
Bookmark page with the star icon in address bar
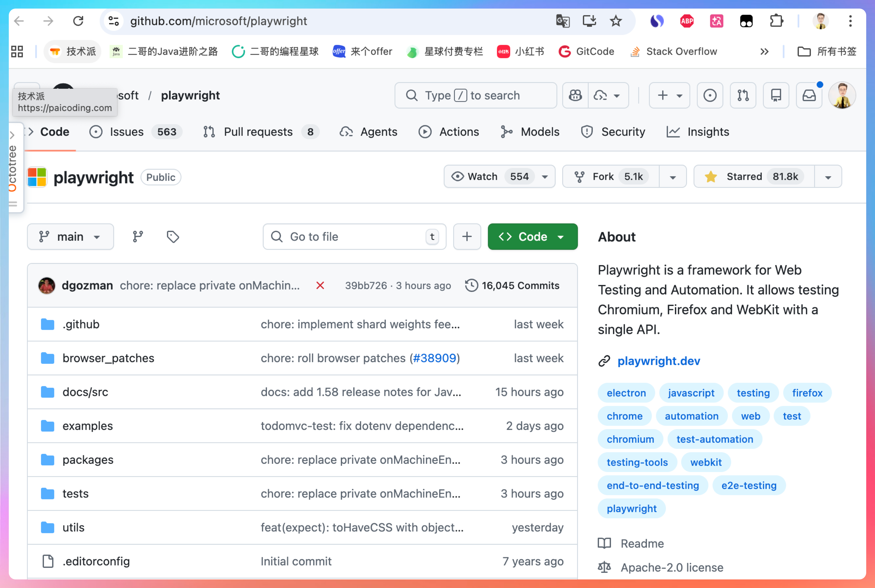point(616,21)
